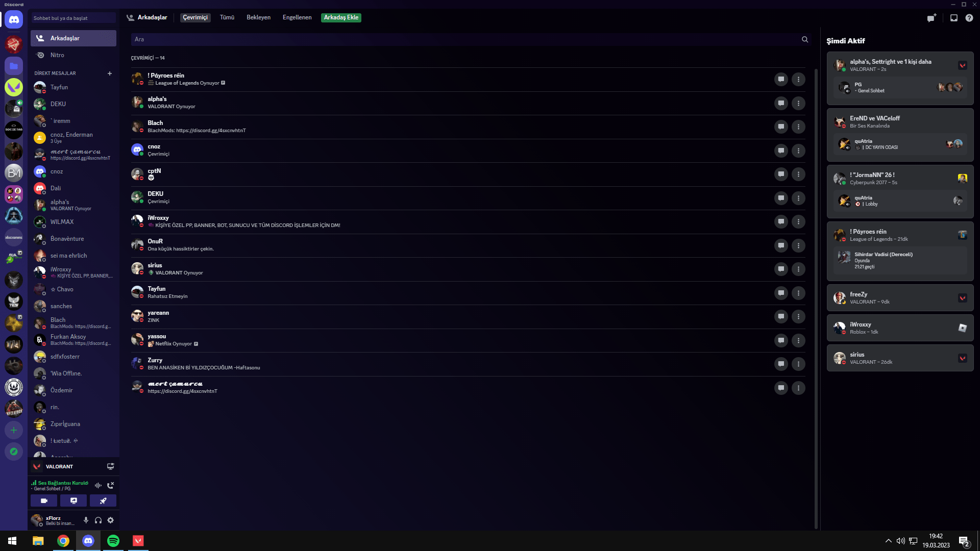980x551 pixels.
Task: Open DM with Zıpırİguana
Action: (x=73, y=424)
